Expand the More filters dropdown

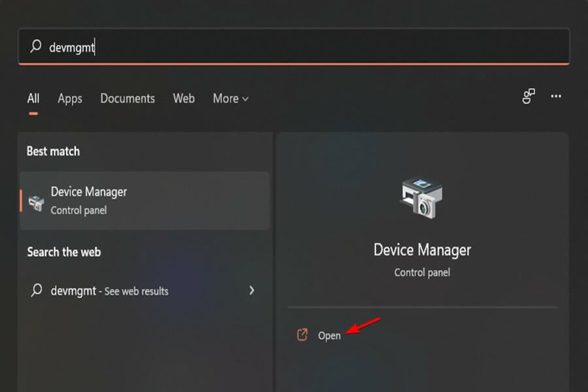pos(231,98)
